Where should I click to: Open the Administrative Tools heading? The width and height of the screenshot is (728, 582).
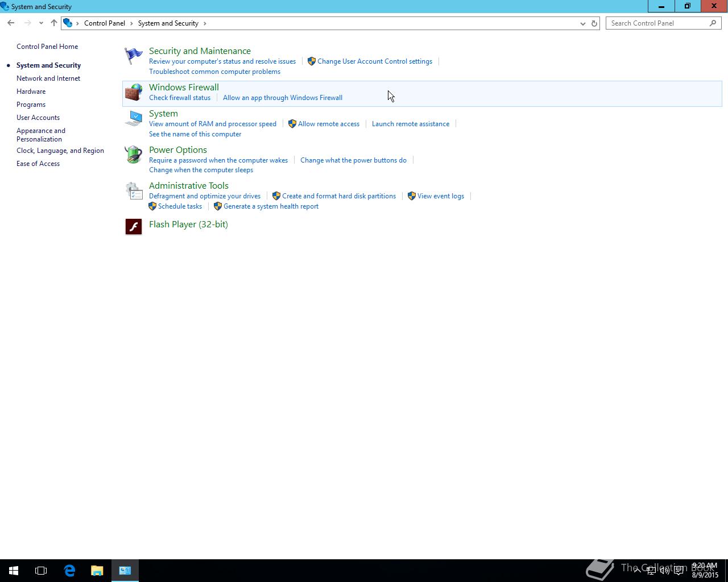click(189, 186)
